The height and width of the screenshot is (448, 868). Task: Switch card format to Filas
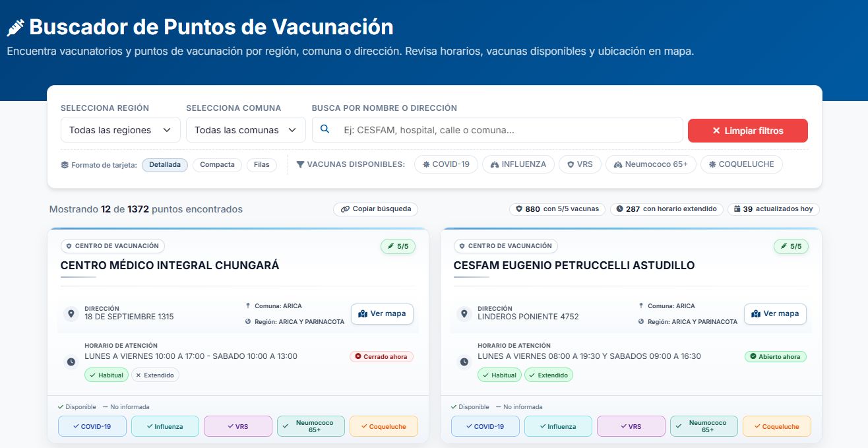pos(262,164)
